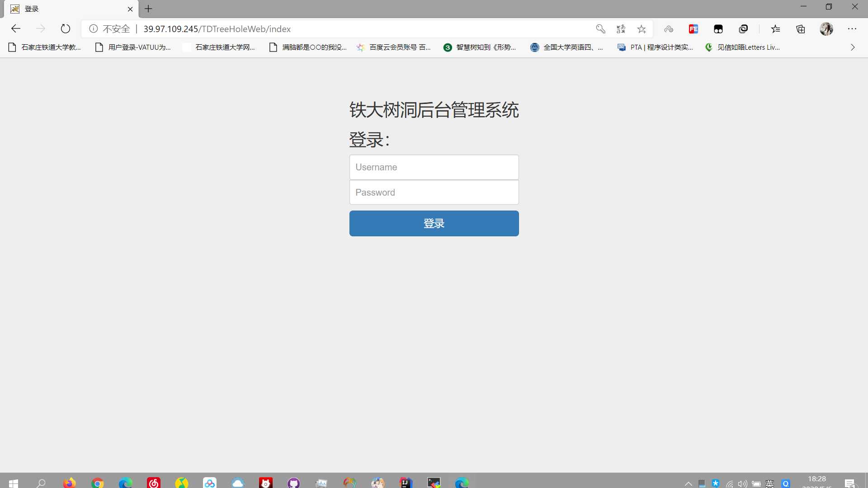Open taskbar search magnifier
The width and height of the screenshot is (868, 488).
41,483
